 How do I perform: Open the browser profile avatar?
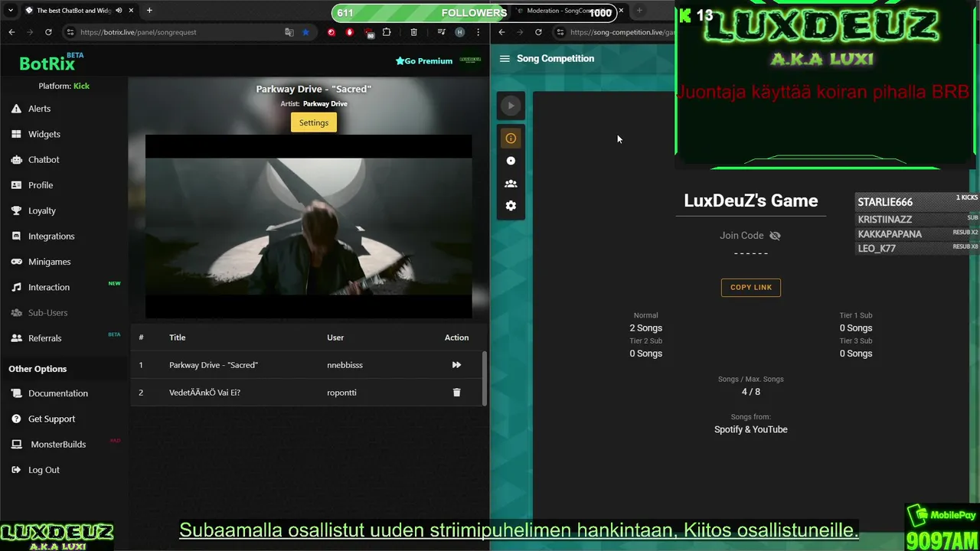coord(459,32)
